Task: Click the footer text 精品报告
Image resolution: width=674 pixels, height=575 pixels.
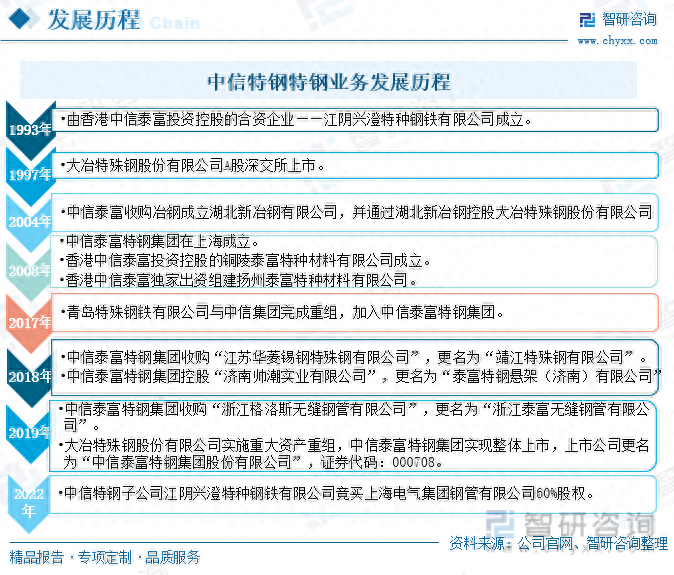Action: (x=37, y=557)
